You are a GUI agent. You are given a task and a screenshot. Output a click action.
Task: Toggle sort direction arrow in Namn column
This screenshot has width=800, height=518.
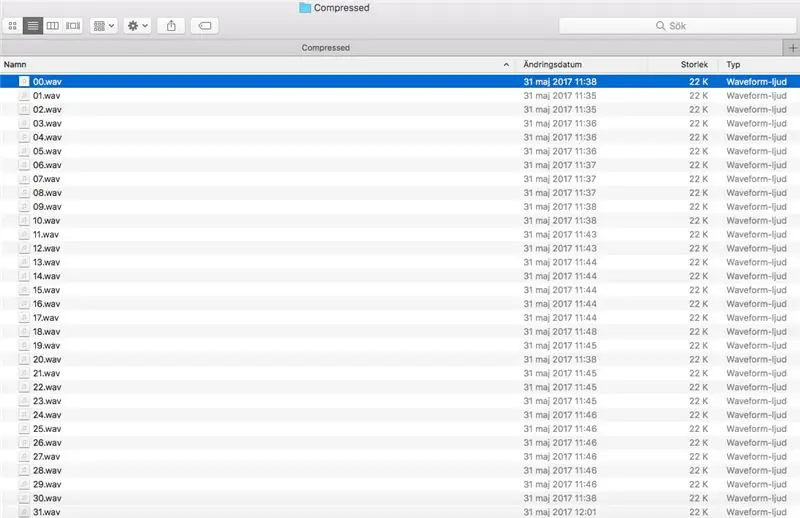pos(506,64)
